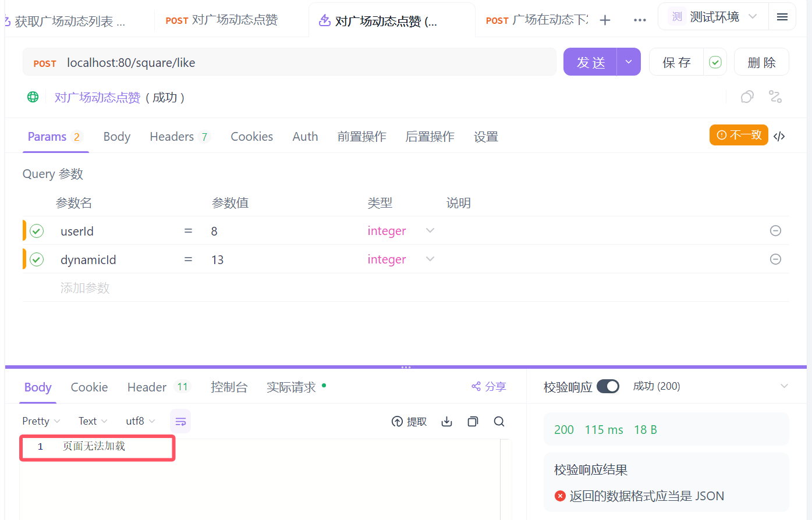
Task: Click the 提取 extract response icon
Action: click(409, 421)
